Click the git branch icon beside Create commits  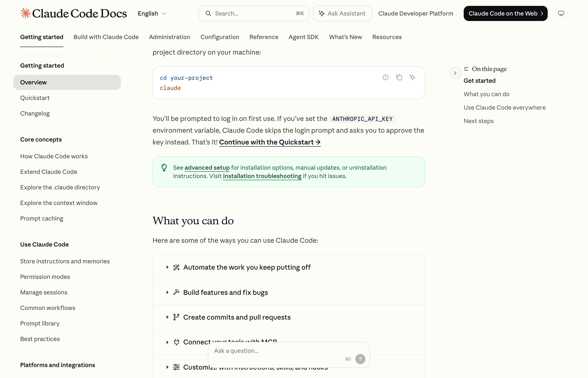point(176,317)
